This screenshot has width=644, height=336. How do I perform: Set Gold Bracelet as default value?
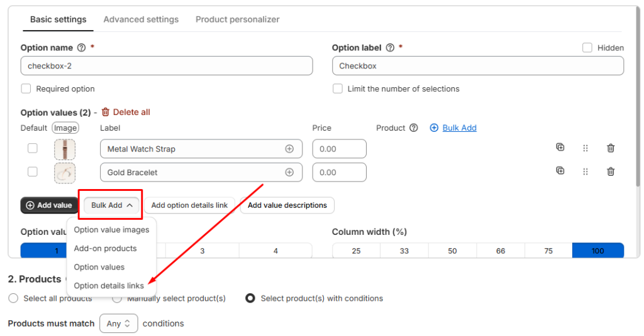click(32, 172)
